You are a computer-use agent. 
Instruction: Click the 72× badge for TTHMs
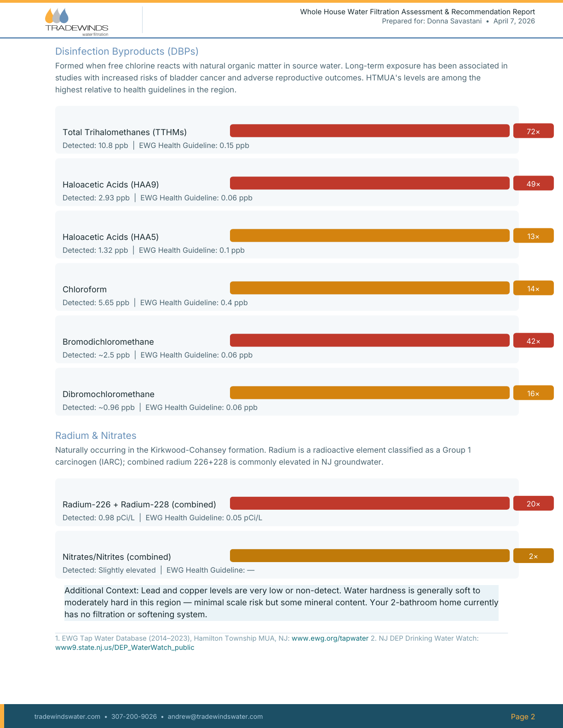pyautogui.click(x=533, y=131)
